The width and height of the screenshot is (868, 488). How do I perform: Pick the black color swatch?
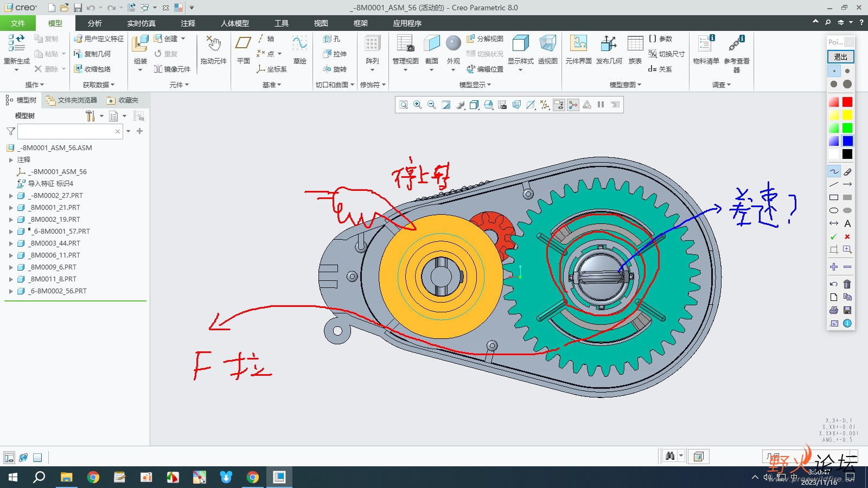coord(847,154)
